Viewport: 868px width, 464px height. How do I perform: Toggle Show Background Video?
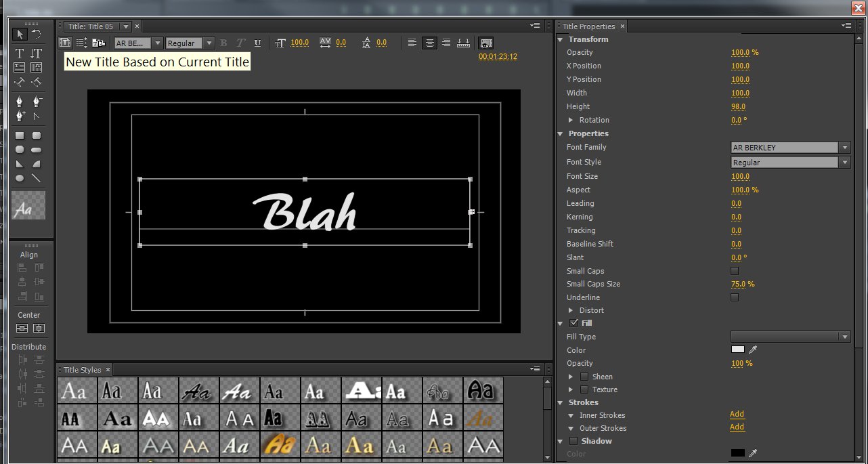[x=486, y=43]
